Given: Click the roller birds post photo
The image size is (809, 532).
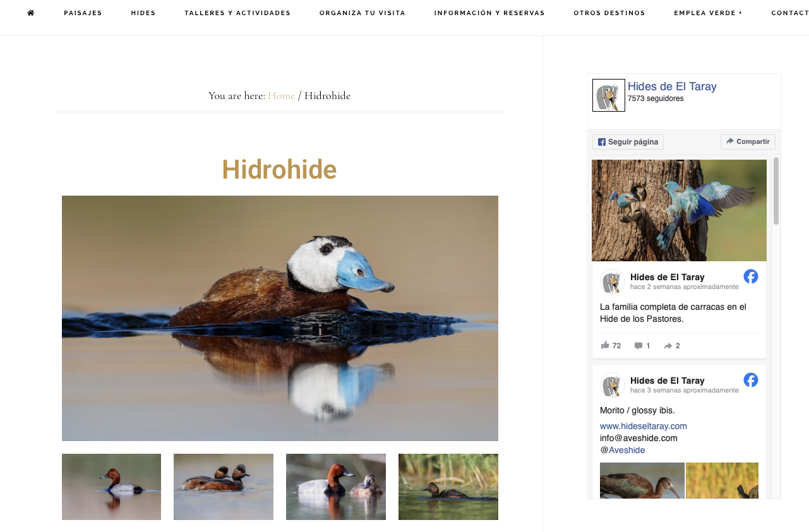Looking at the screenshot, I should pos(679,210).
